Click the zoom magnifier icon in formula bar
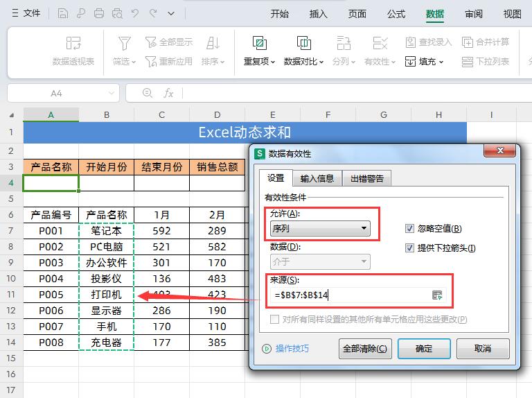Screen dimensions: 532x398 (x=148, y=93)
